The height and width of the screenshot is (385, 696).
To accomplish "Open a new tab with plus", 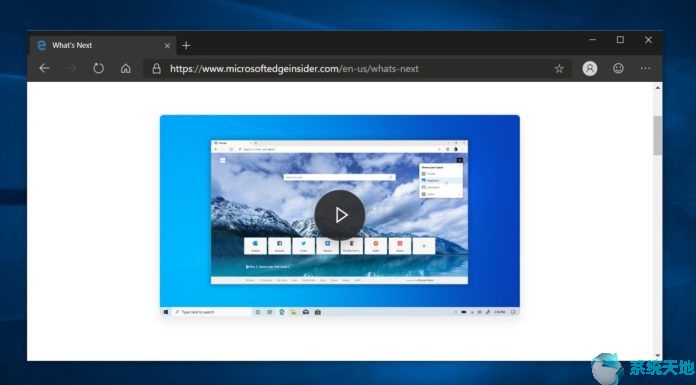I will 186,45.
